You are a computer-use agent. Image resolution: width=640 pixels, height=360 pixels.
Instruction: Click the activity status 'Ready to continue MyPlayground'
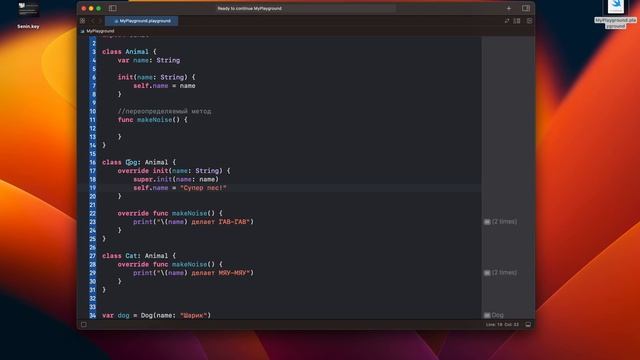tap(249, 8)
